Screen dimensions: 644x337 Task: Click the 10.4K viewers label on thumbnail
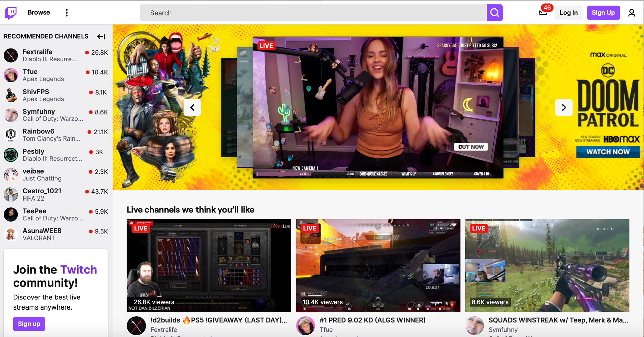(322, 302)
